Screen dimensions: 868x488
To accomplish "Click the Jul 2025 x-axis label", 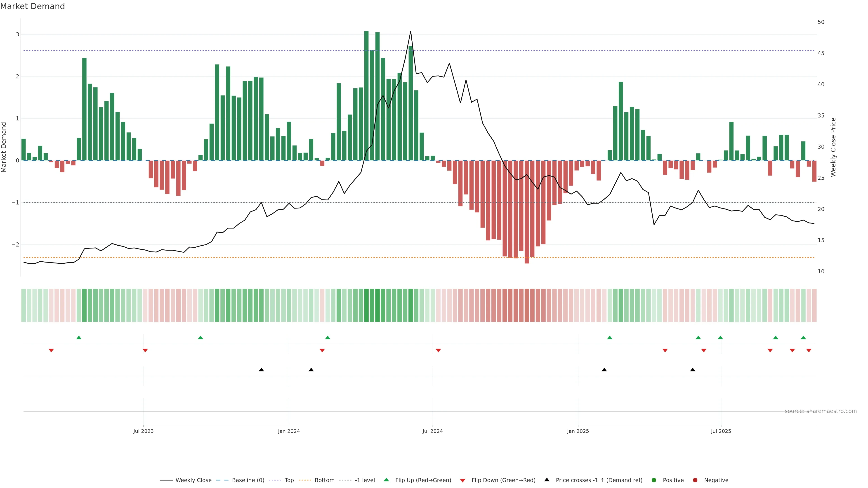I will (721, 431).
